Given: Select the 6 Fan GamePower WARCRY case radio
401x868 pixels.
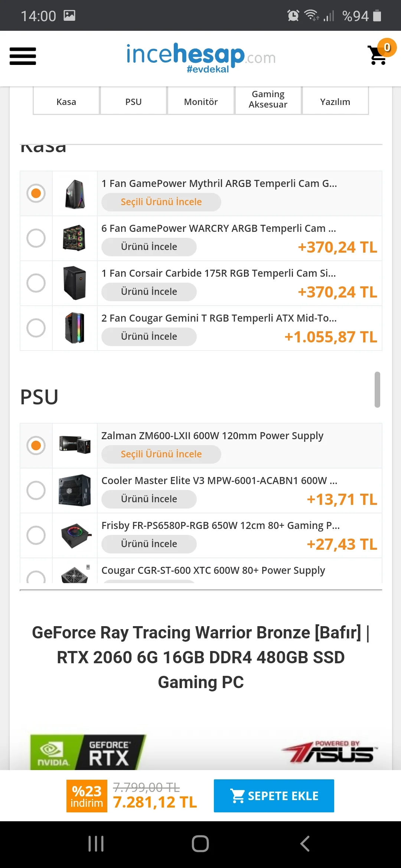Looking at the screenshot, I should click(36, 238).
